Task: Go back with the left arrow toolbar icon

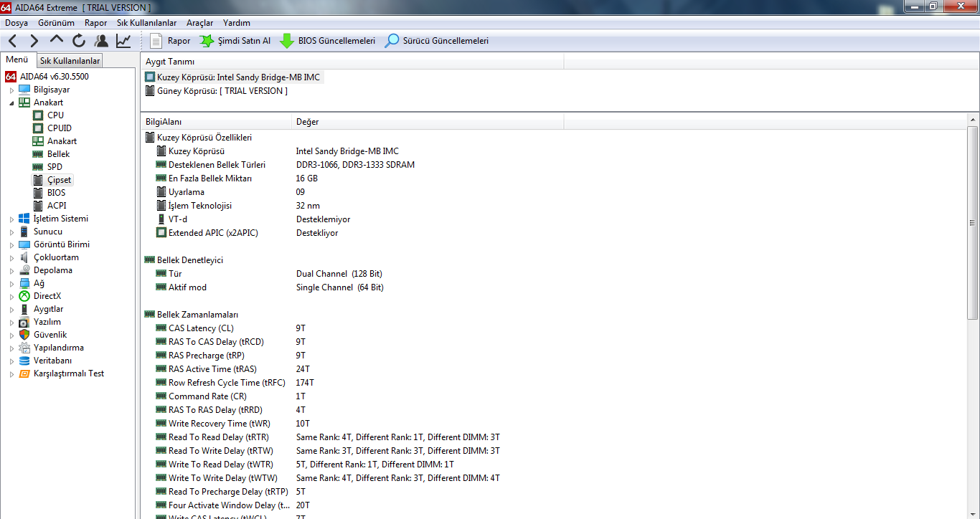Action: [x=13, y=41]
